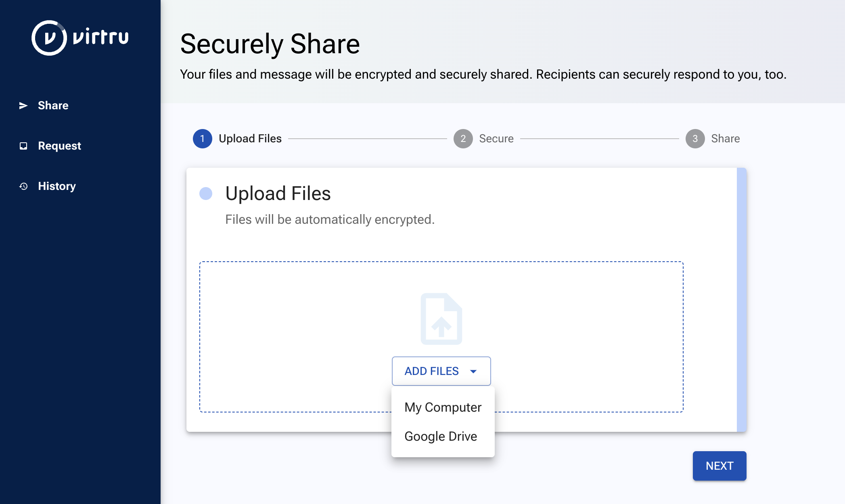Open the Request page
The image size is (845, 504).
pyautogui.click(x=59, y=146)
